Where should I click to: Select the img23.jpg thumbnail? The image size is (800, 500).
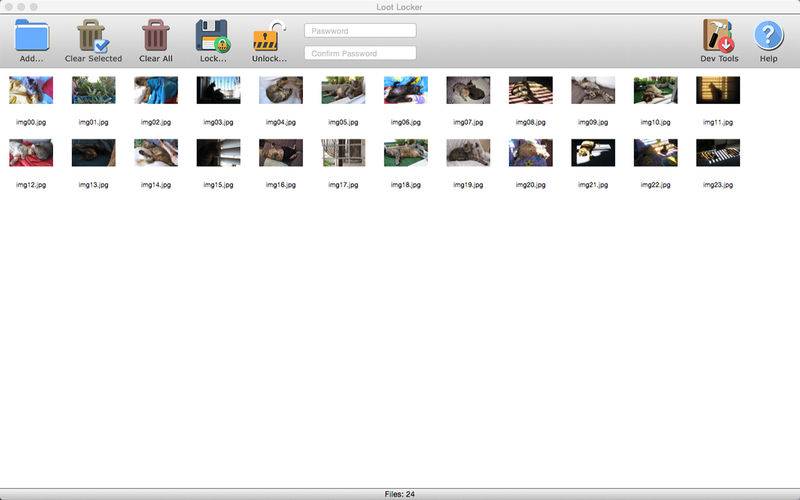pyautogui.click(x=718, y=153)
